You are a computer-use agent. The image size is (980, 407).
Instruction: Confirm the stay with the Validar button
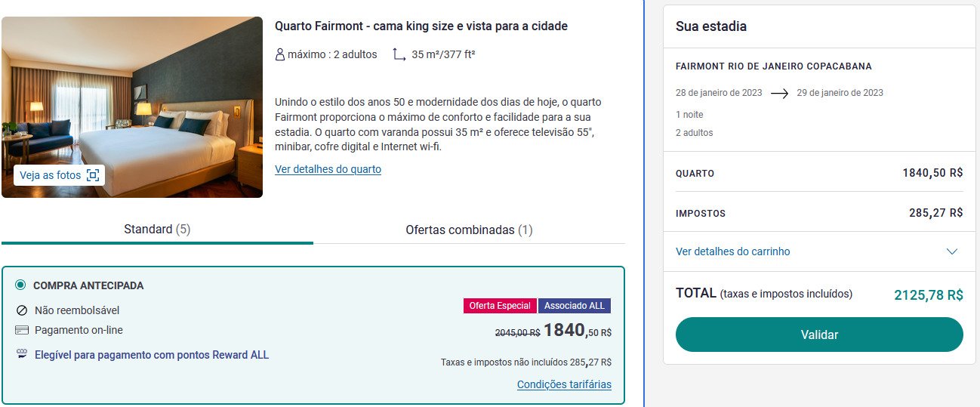pyautogui.click(x=819, y=335)
